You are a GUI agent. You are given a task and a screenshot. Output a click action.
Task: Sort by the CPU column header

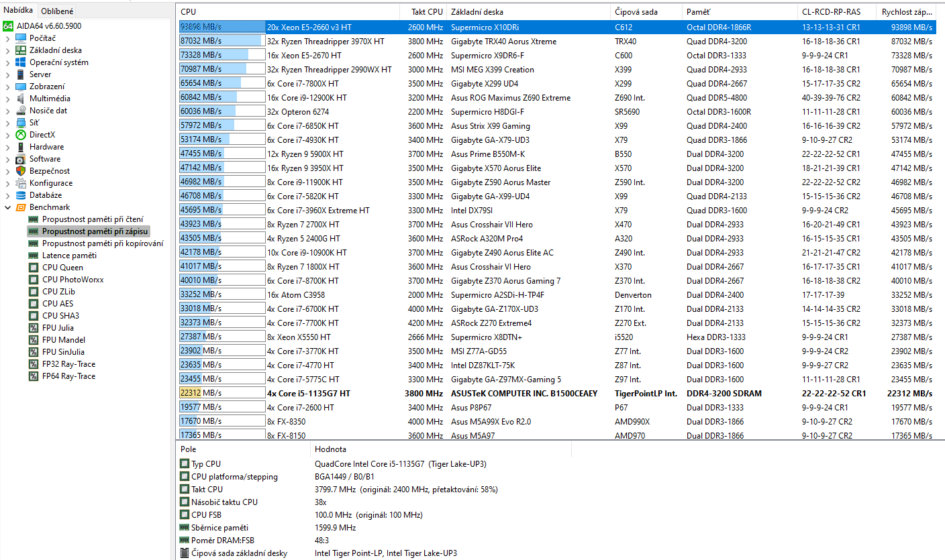pos(289,12)
